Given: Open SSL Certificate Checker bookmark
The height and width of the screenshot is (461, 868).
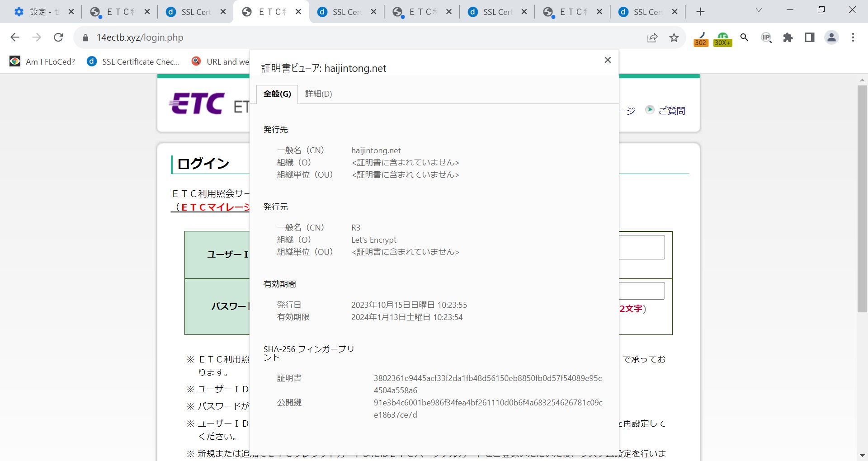Looking at the screenshot, I should point(133,61).
